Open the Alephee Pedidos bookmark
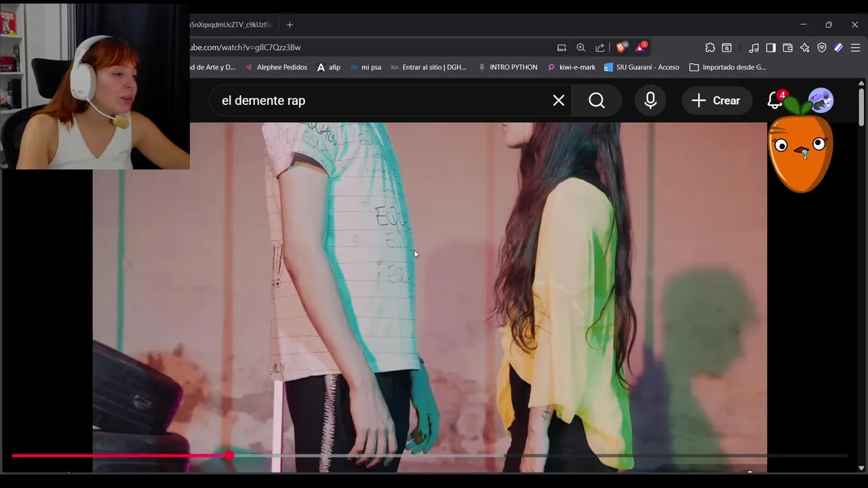 click(x=276, y=67)
